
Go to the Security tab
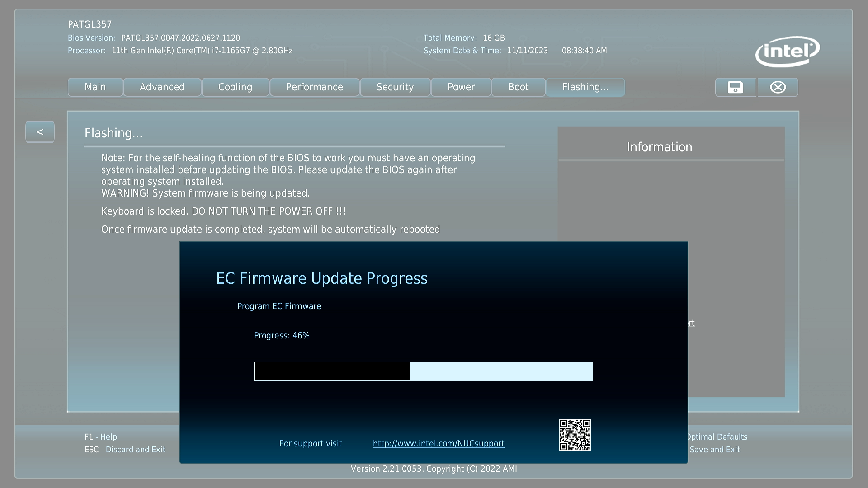pos(395,87)
